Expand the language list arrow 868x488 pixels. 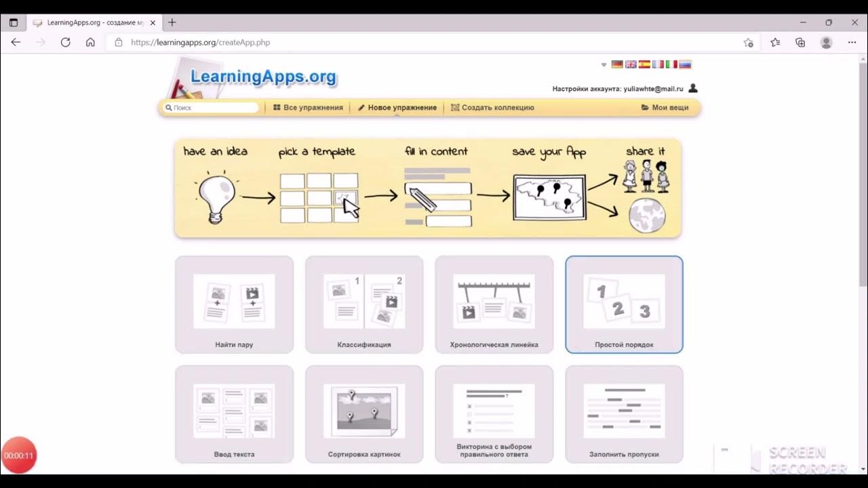tap(604, 65)
